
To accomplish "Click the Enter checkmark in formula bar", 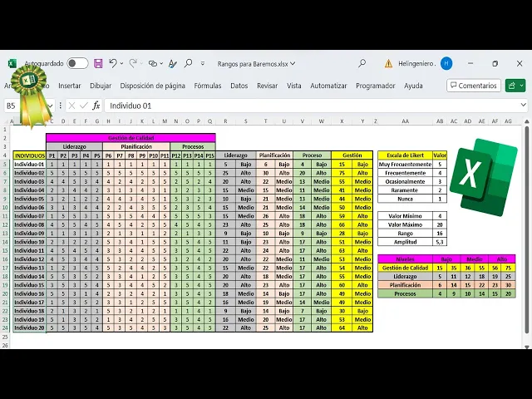I will click(83, 106).
